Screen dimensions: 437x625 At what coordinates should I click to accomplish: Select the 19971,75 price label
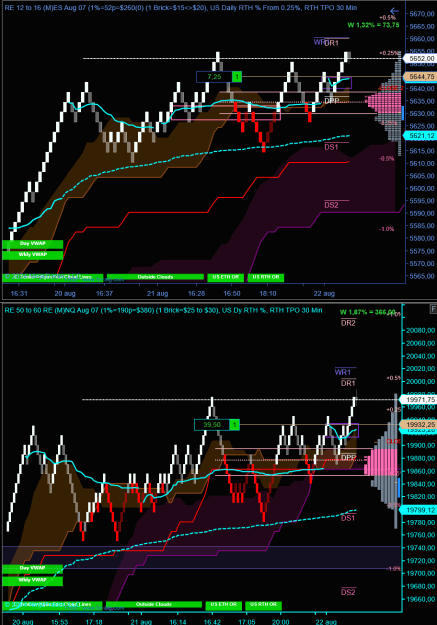tap(419, 399)
